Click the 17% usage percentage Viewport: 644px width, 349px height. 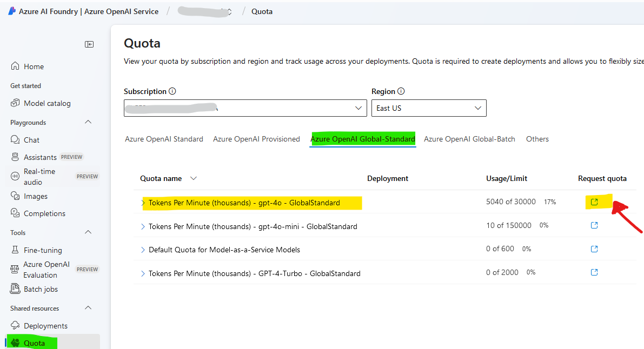[550, 202]
